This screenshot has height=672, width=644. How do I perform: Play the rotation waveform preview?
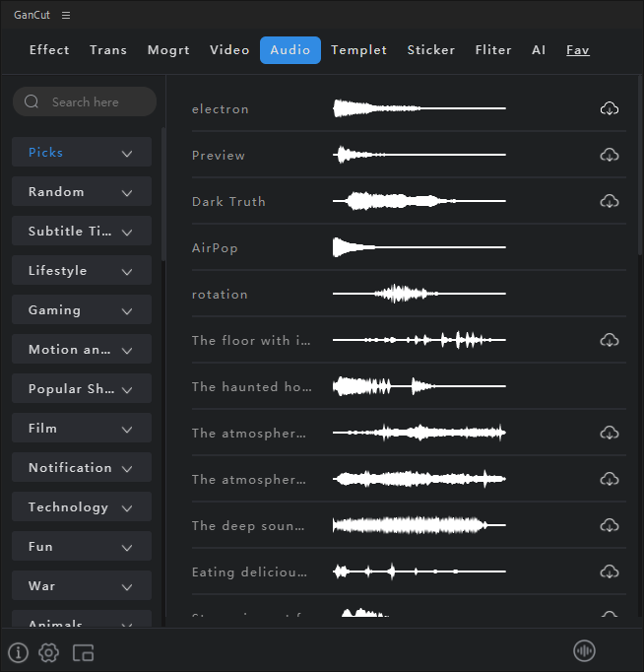tap(419, 294)
